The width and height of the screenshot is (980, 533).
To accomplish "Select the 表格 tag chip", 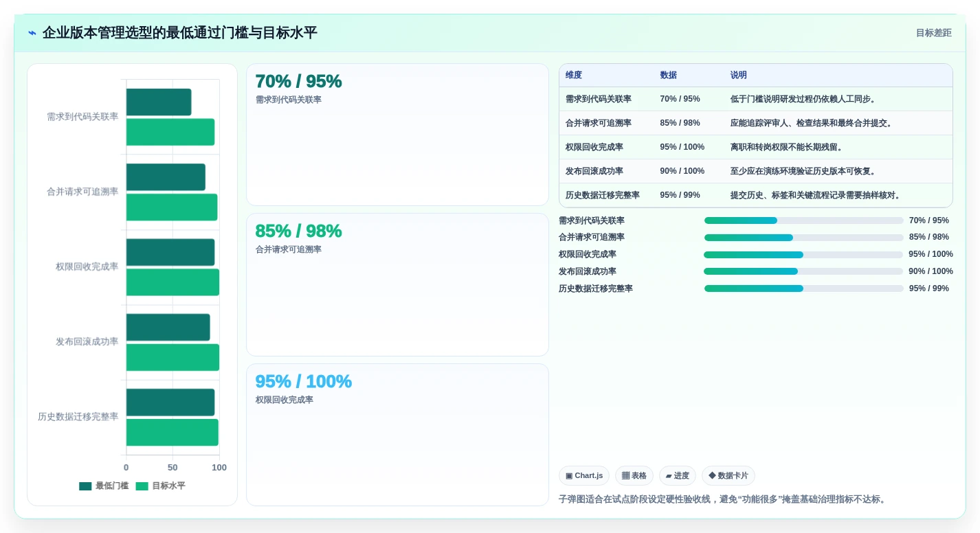I will click(x=634, y=476).
